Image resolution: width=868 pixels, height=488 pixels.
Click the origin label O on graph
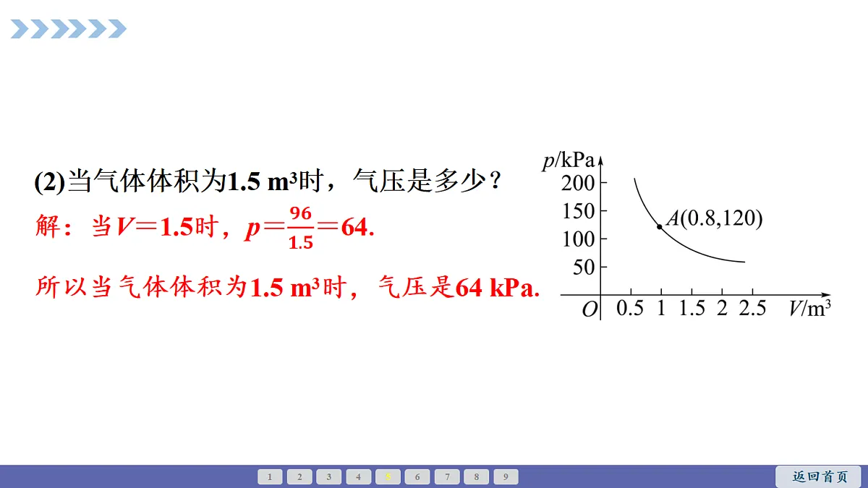click(590, 309)
